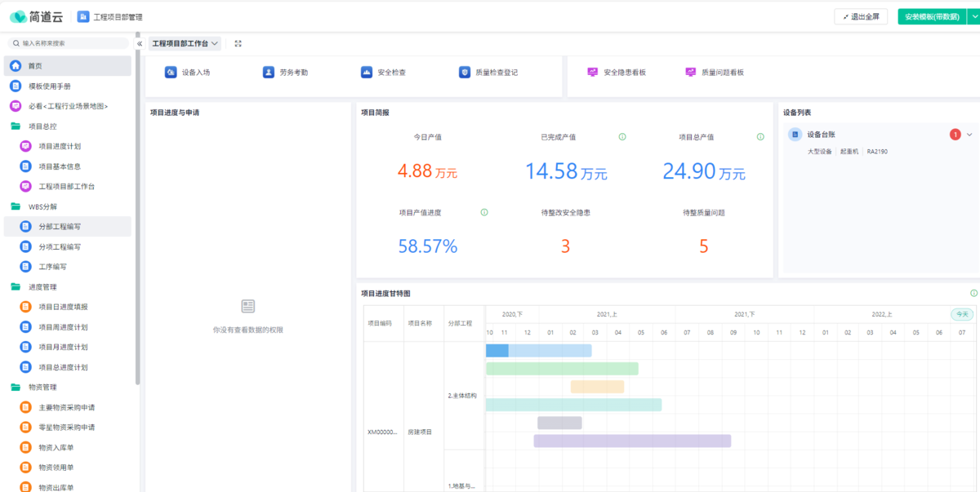980x492 pixels.
Task: Collapse the left sidebar with double-arrow
Action: [x=140, y=43]
